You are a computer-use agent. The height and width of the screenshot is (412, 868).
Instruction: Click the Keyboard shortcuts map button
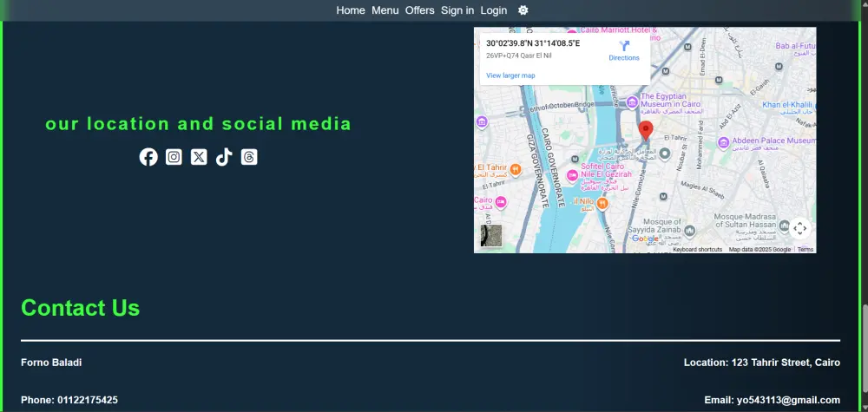tap(698, 250)
